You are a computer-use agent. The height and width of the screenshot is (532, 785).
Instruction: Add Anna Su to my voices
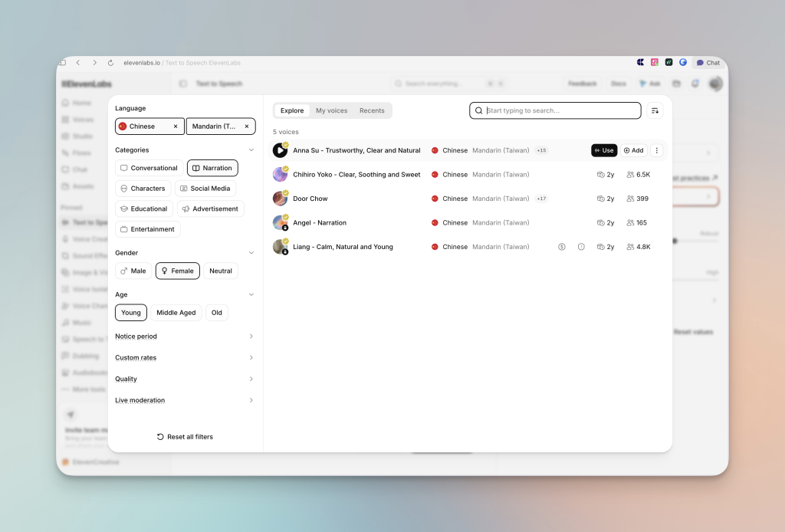click(634, 150)
